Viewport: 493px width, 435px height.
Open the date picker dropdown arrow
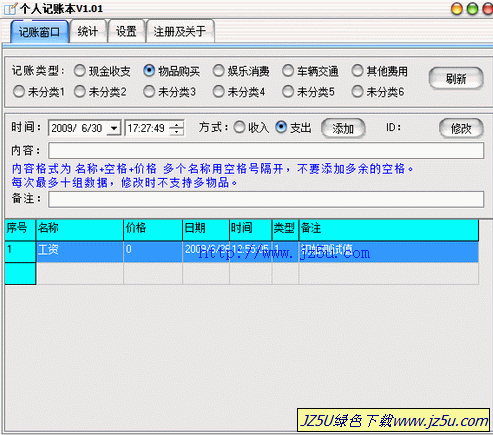click(x=114, y=128)
